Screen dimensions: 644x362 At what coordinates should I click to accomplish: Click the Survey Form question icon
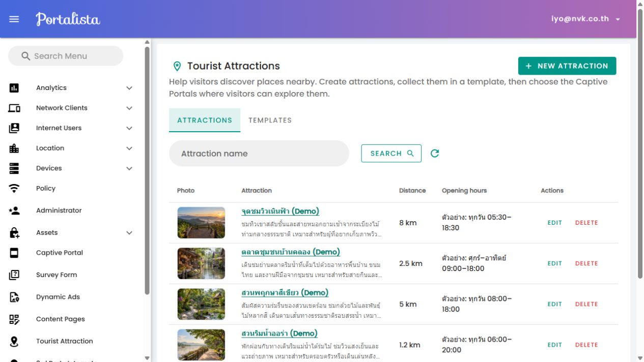[x=14, y=275]
